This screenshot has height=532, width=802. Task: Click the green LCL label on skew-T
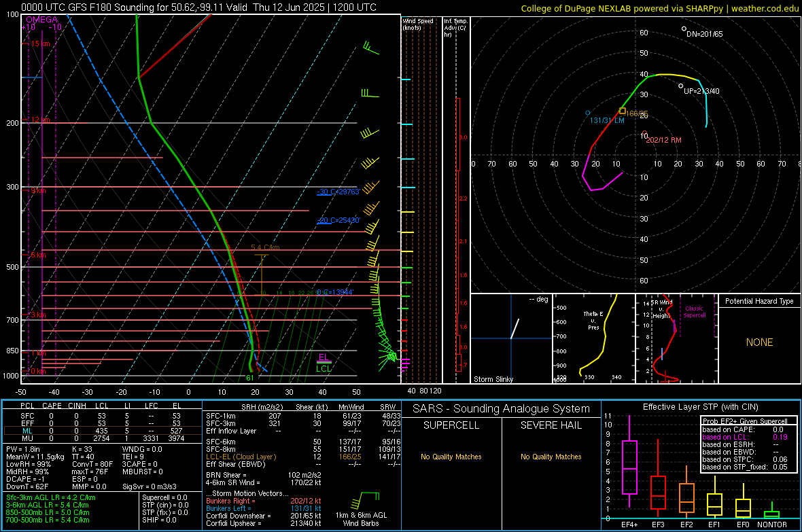(324, 368)
